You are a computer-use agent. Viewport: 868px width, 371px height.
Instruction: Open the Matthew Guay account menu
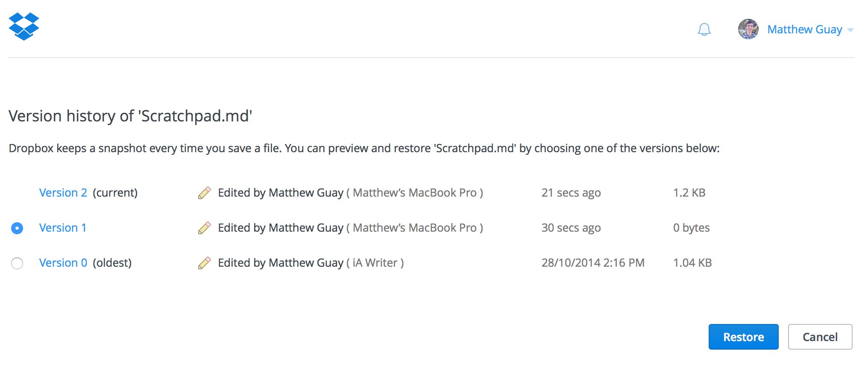coord(804,29)
